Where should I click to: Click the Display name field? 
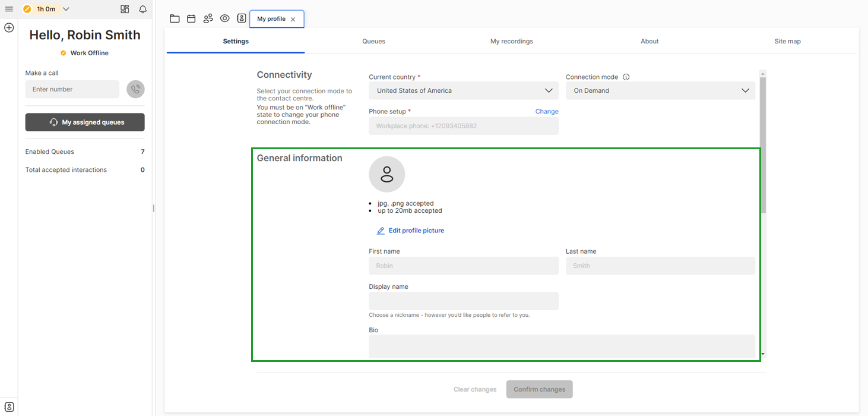(x=464, y=301)
